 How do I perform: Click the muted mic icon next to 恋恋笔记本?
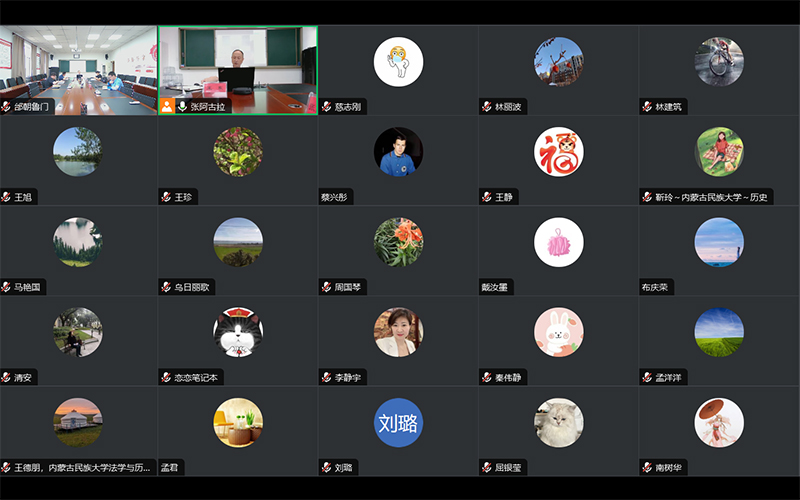pos(166,378)
